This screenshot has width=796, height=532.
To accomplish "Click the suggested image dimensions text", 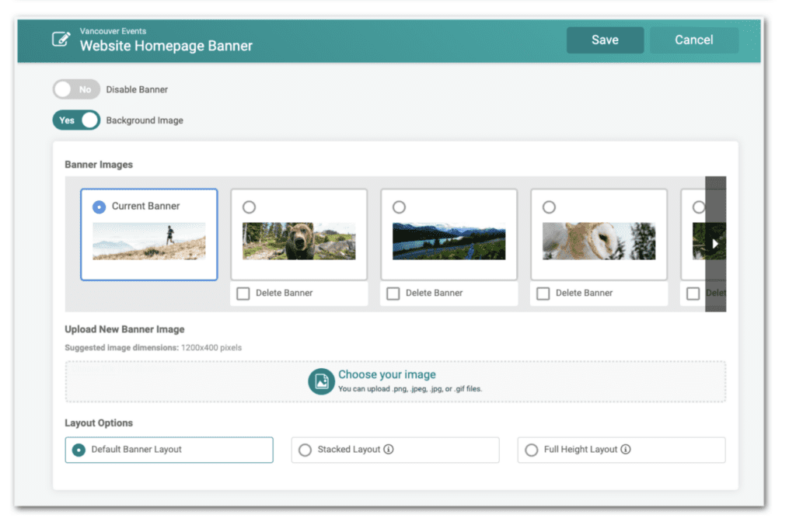I will pos(153,348).
